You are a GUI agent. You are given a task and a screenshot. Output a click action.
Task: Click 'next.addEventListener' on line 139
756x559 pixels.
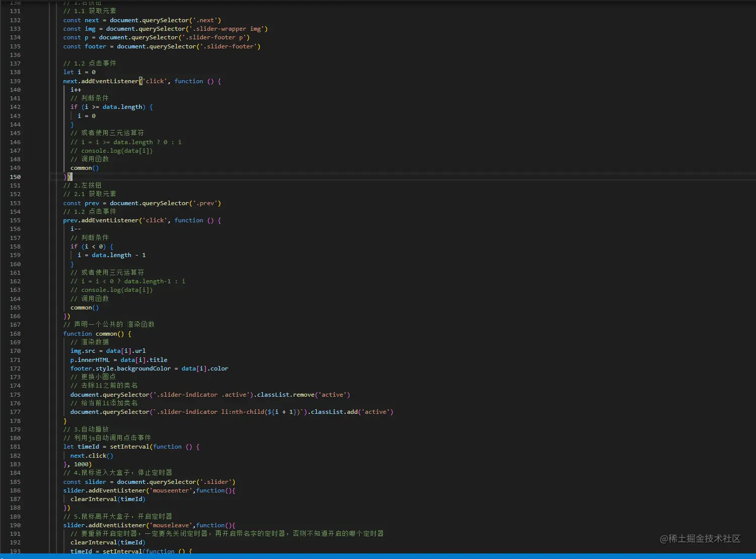(101, 81)
